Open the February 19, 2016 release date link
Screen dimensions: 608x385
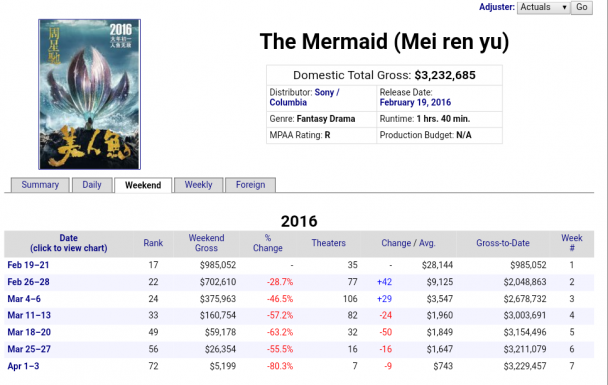(x=415, y=102)
